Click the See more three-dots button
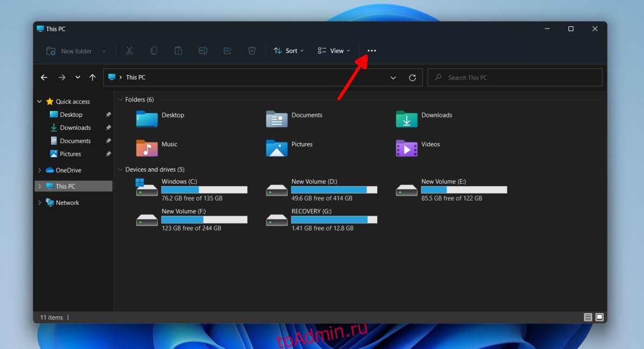This screenshot has height=349, width=644. [x=371, y=51]
